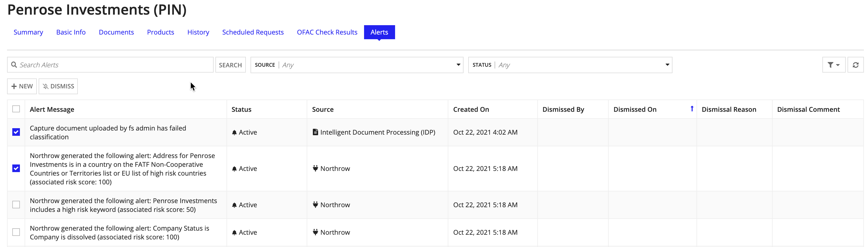
Task: Toggle the select-all alerts checkbox
Action: [16, 109]
